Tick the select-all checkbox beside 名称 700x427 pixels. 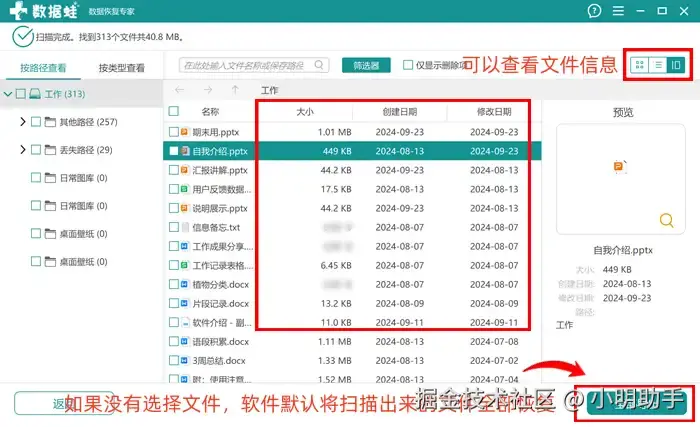(174, 111)
